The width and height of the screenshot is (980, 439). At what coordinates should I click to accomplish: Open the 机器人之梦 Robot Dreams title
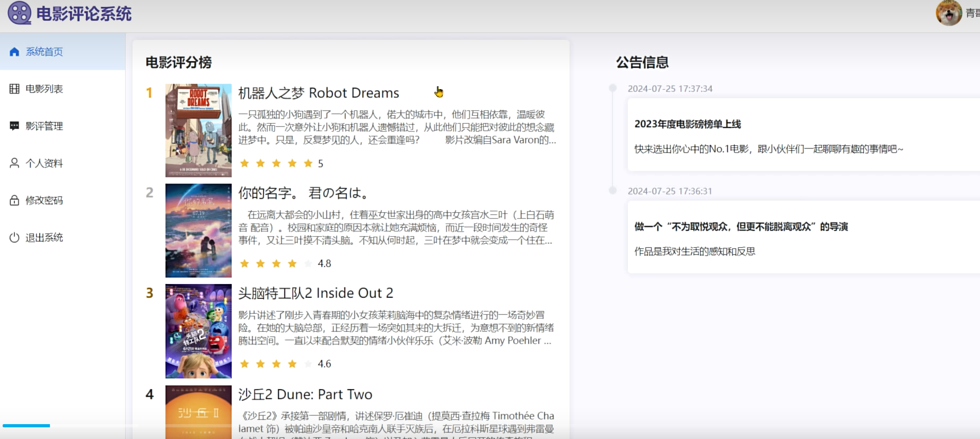(x=319, y=93)
